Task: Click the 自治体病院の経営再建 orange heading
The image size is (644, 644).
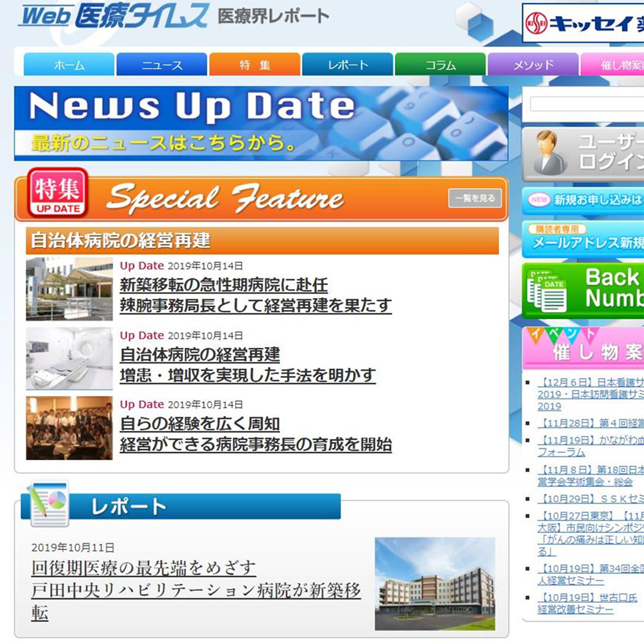Action: click(262, 241)
